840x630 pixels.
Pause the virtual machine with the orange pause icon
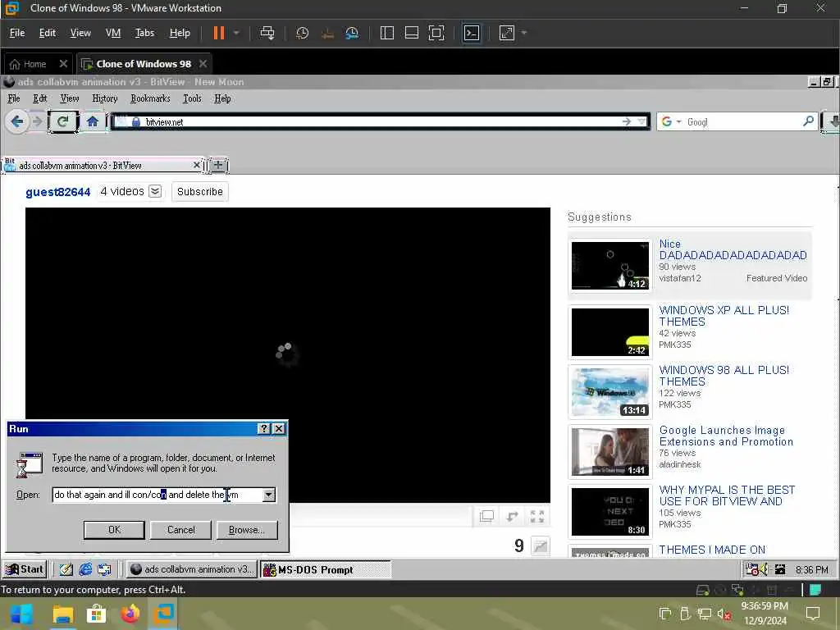pyautogui.click(x=218, y=33)
